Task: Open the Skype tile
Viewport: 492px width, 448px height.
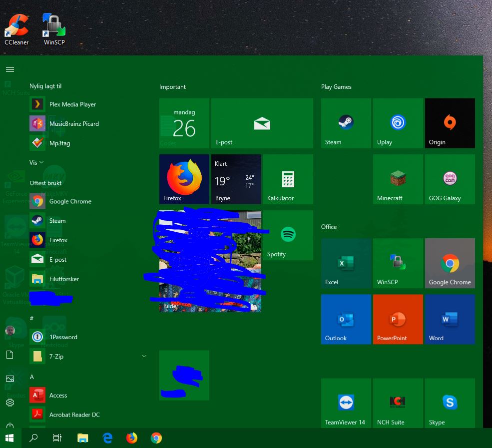Action: [450, 403]
